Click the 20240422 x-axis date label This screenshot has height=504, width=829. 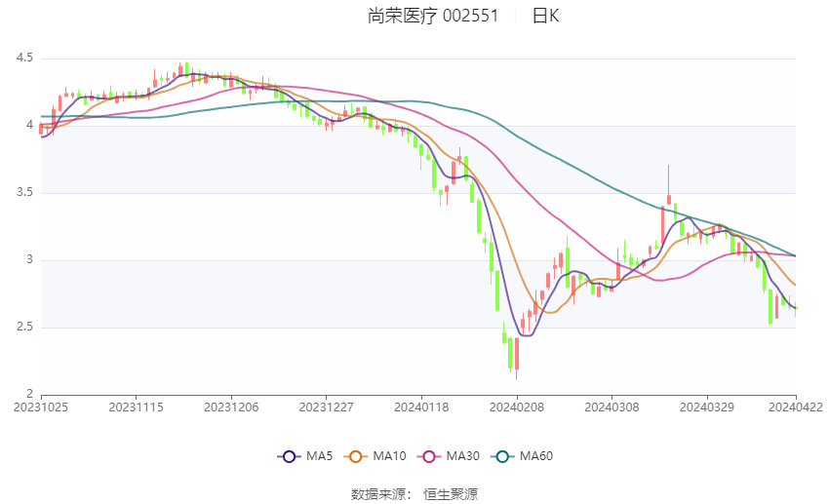796,407
